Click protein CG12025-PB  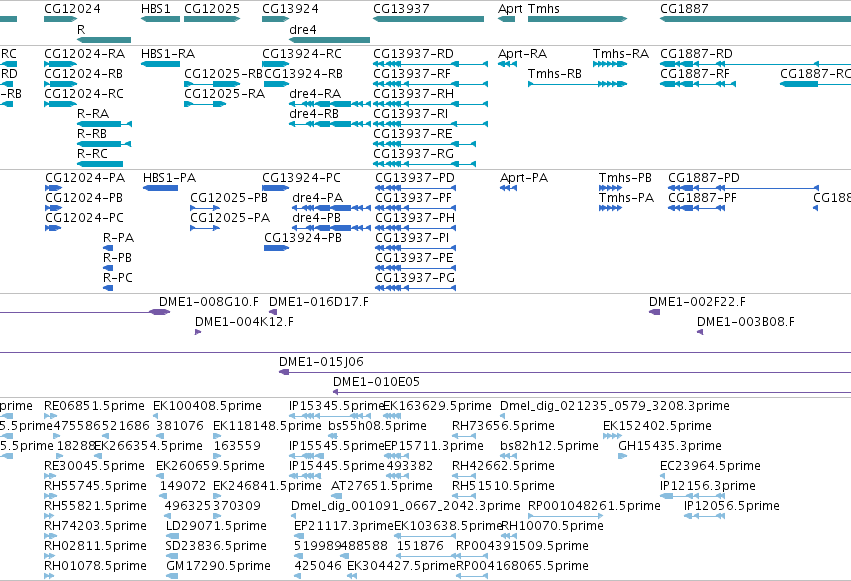click(229, 199)
